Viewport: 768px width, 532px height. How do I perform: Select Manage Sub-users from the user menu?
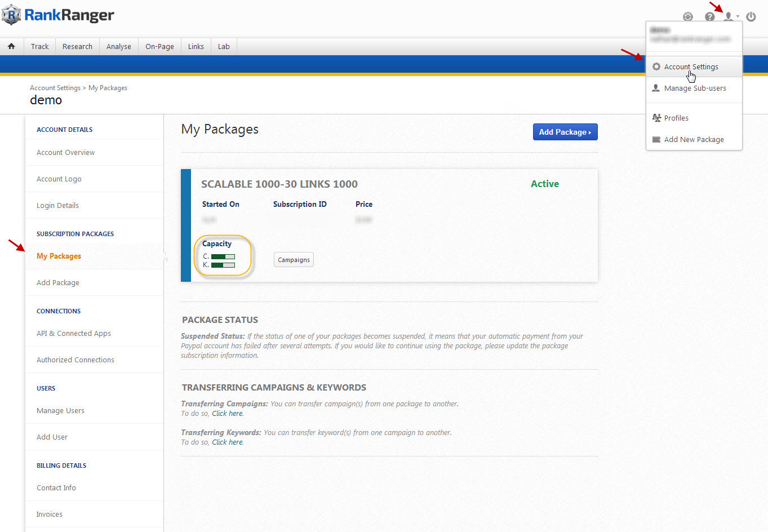pos(695,88)
